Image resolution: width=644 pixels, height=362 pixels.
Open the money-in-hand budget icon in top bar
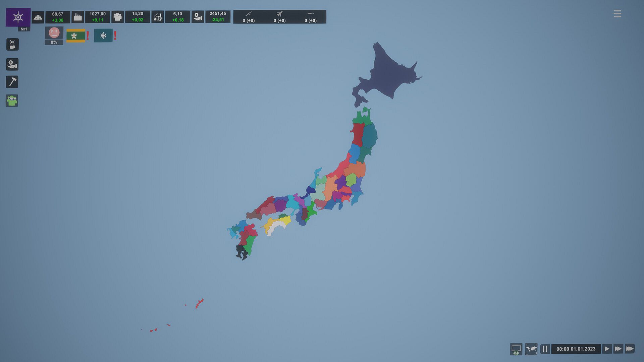(x=198, y=17)
